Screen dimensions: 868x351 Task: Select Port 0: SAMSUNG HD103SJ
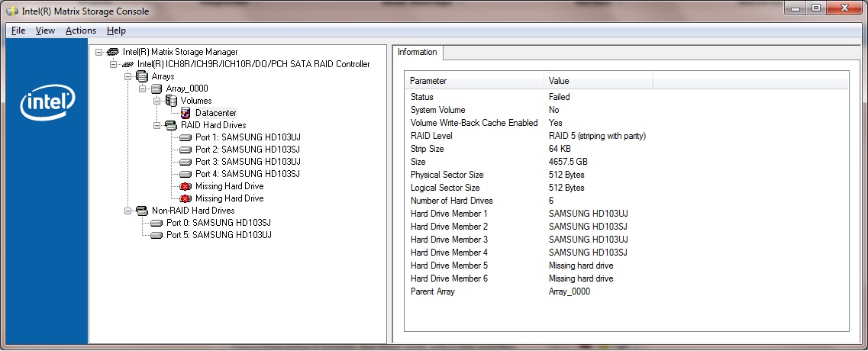tap(218, 223)
